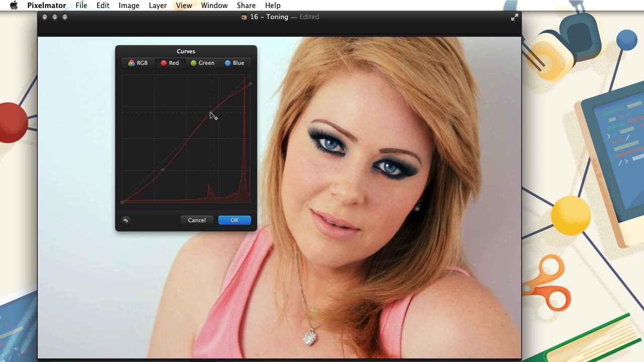The width and height of the screenshot is (644, 362).
Task: Switch to the Blue curves channel
Action: [x=234, y=63]
